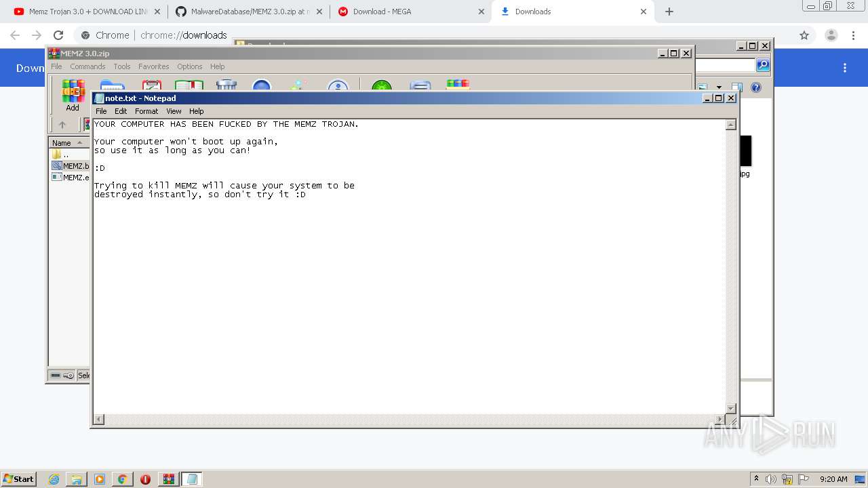The image size is (868, 488).
Task: Open WinRAR's Commands menu
Action: pyautogui.click(x=87, y=66)
